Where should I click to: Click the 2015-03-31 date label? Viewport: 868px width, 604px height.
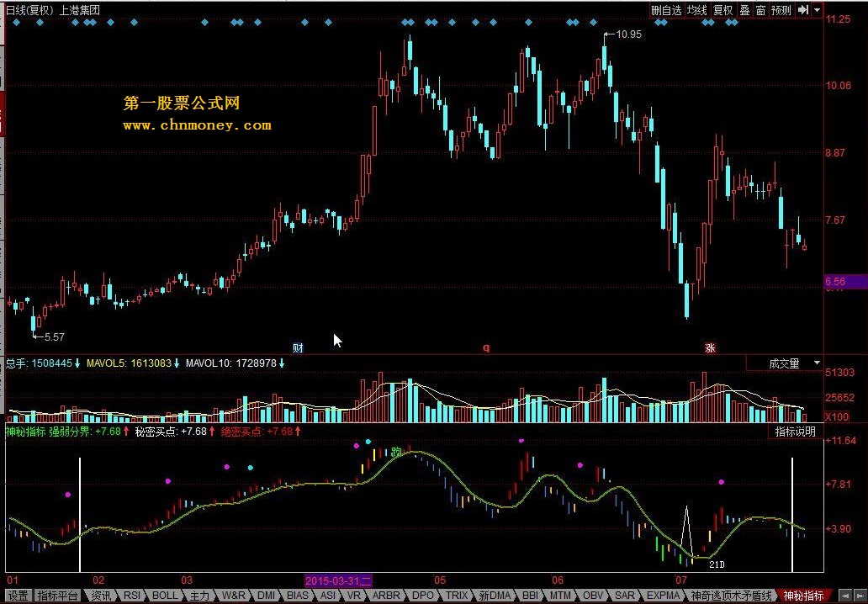[338, 580]
